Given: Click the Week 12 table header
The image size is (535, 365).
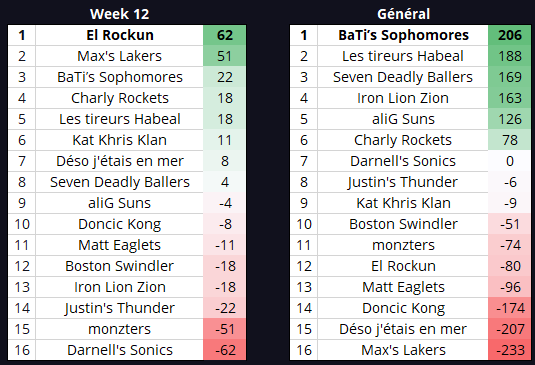Looking at the screenshot, I should pos(119,14).
